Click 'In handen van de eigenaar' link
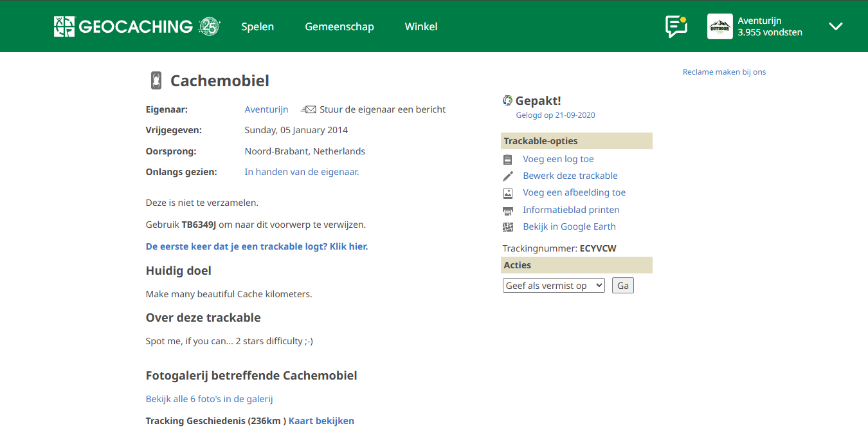 [x=302, y=172]
